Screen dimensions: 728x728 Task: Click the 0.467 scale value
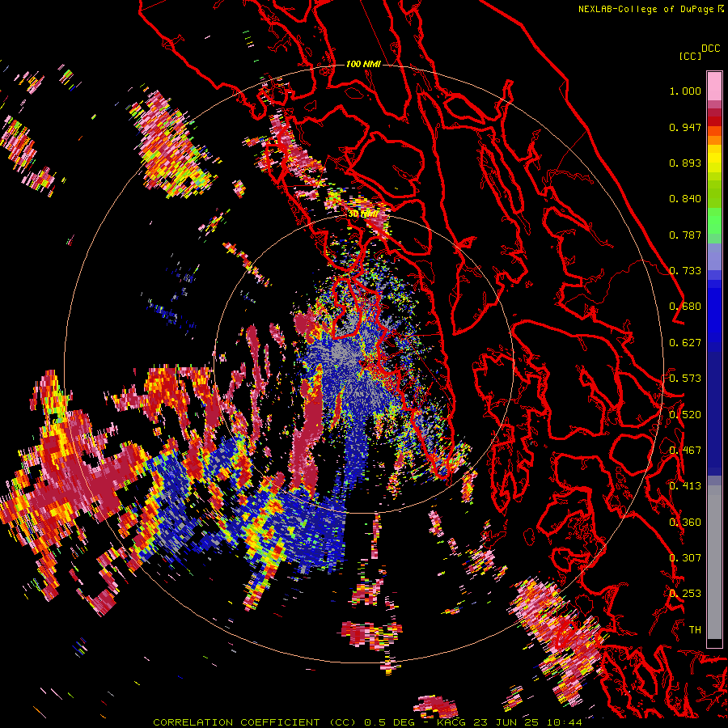[x=685, y=451]
